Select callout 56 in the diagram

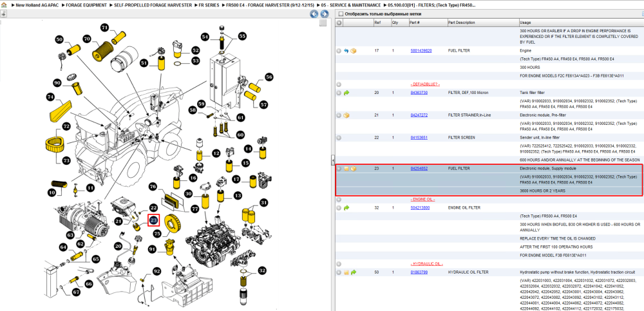[x=269, y=77]
